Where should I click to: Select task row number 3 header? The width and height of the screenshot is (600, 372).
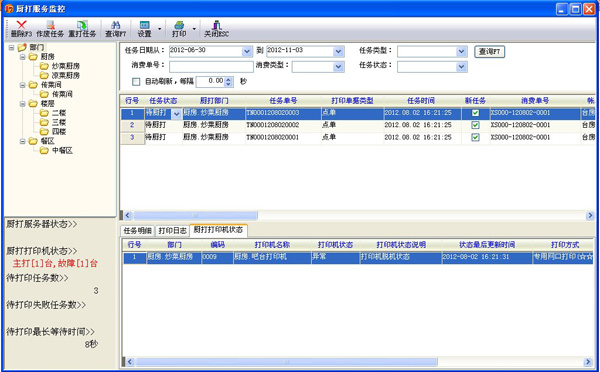click(132, 137)
